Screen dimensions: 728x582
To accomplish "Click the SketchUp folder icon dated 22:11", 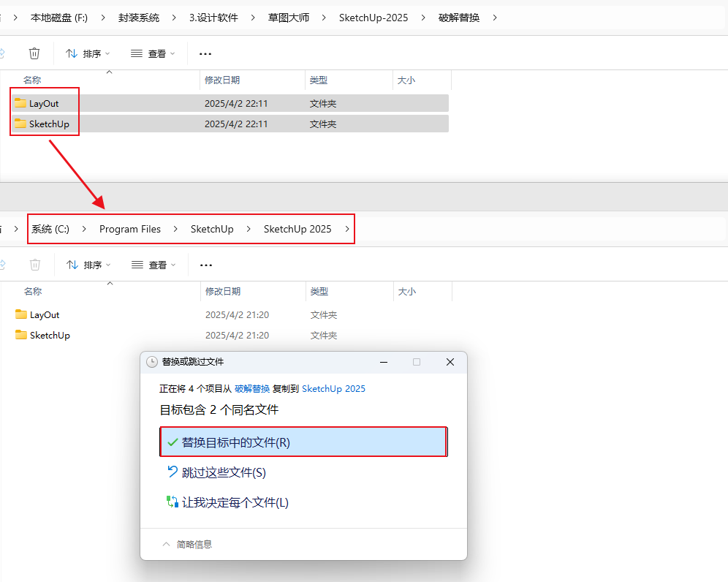I will pyautogui.click(x=20, y=123).
